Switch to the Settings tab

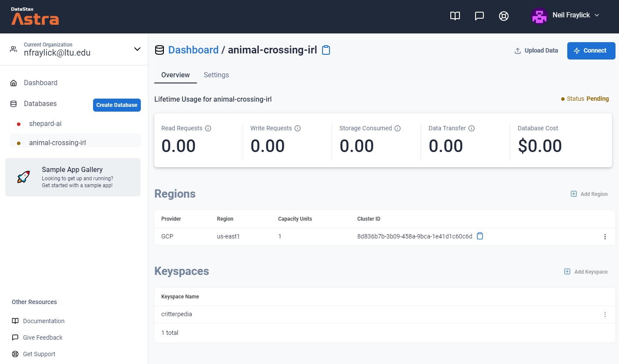point(216,75)
